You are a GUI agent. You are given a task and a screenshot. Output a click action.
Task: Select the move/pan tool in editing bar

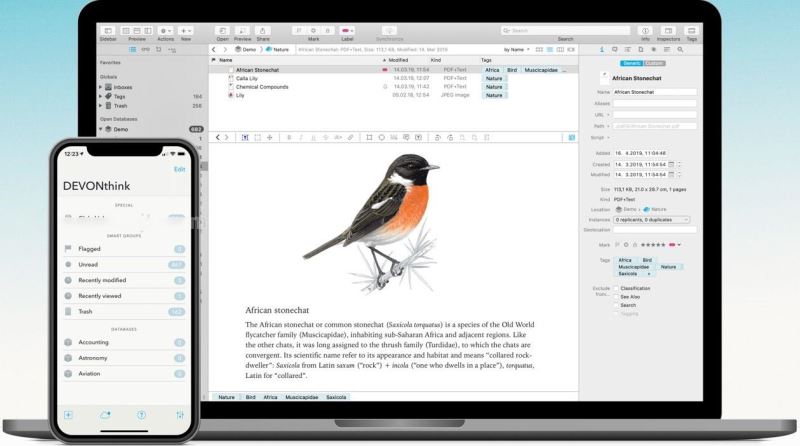pos(269,138)
